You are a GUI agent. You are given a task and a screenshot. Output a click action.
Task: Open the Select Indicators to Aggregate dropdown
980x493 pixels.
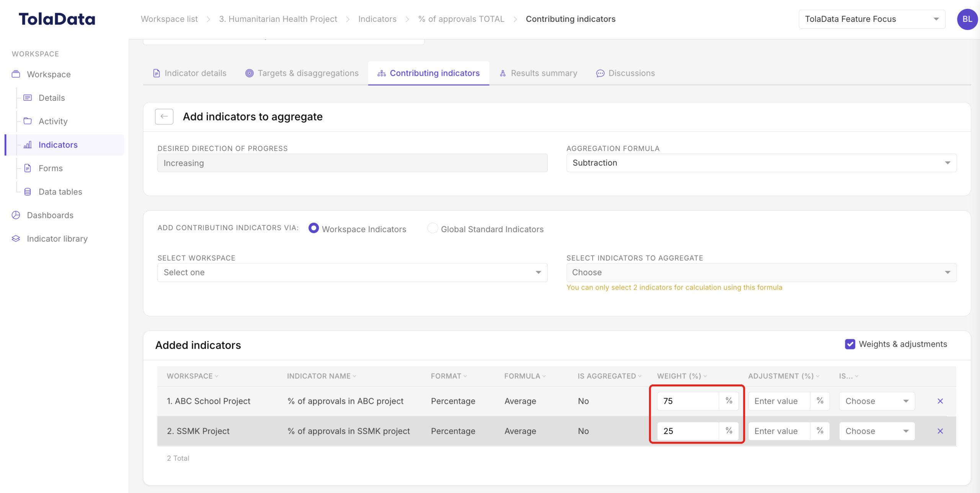[x=761, y=272]
